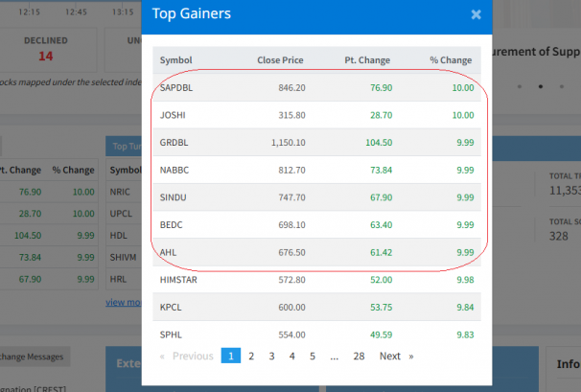Open the Exchange Messages tab button
The height and width of the screenshot is (392, 581).
[x=32, y=357]
